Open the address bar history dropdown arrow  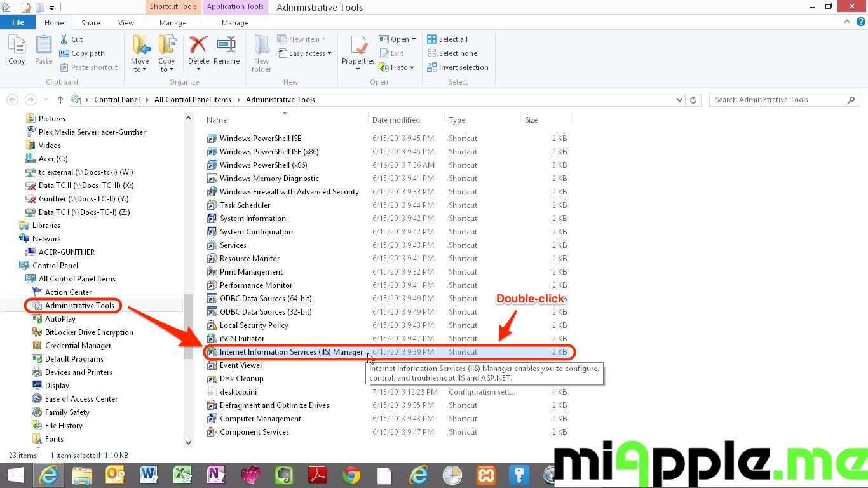(681, 100)
